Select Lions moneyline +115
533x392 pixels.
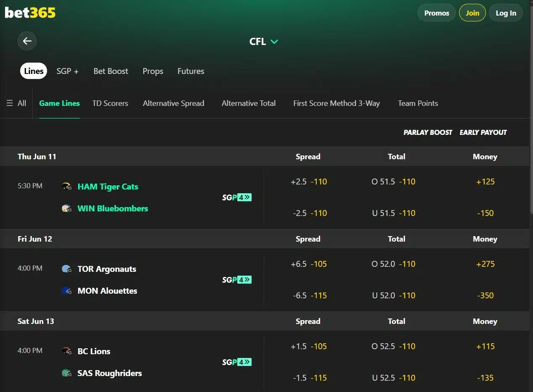pos(486,347)
